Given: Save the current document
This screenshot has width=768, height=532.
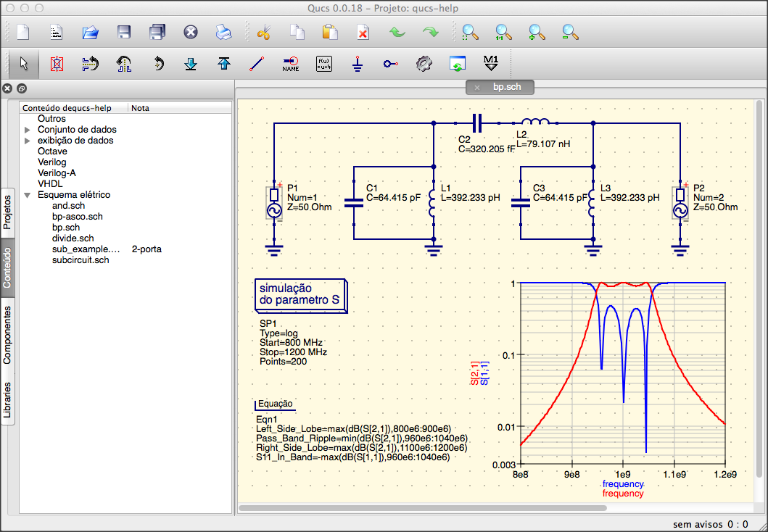Looking at the screenshot, I should 124,33.
